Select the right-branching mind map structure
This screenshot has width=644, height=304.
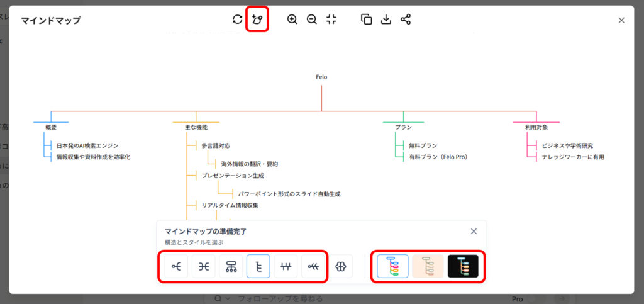(x=177, y=267)
